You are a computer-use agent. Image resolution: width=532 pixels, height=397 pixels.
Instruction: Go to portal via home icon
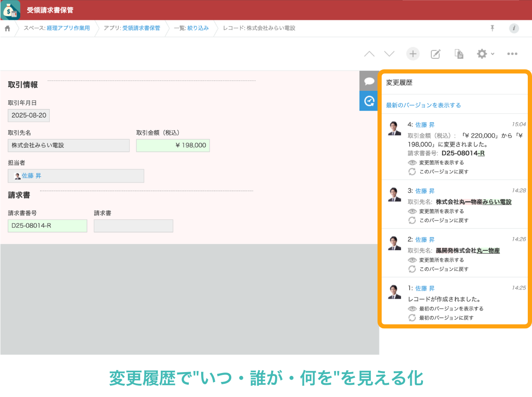point(8,28)
